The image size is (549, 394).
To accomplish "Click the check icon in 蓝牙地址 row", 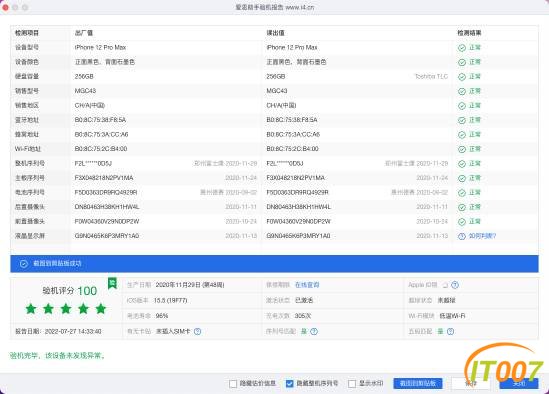I will click(x=462, y=120).
